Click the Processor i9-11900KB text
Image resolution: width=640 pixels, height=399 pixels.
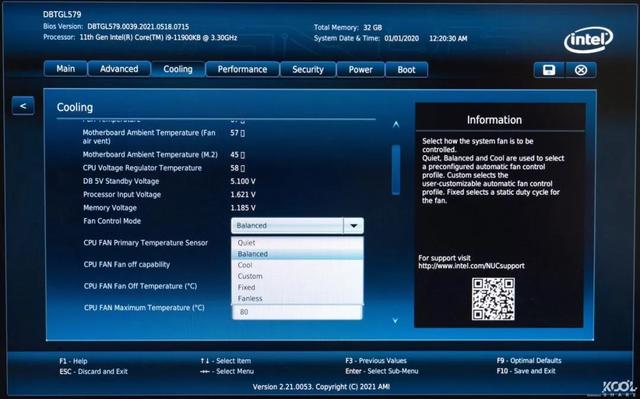[140, 38]
